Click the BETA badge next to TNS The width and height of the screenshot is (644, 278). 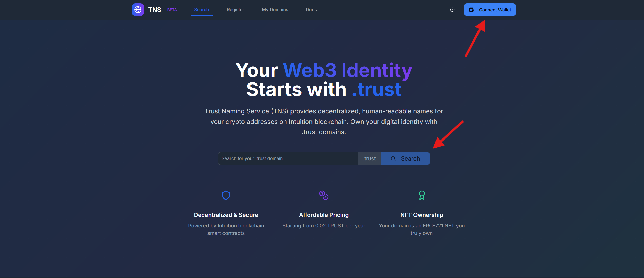(x=172, y=10)
